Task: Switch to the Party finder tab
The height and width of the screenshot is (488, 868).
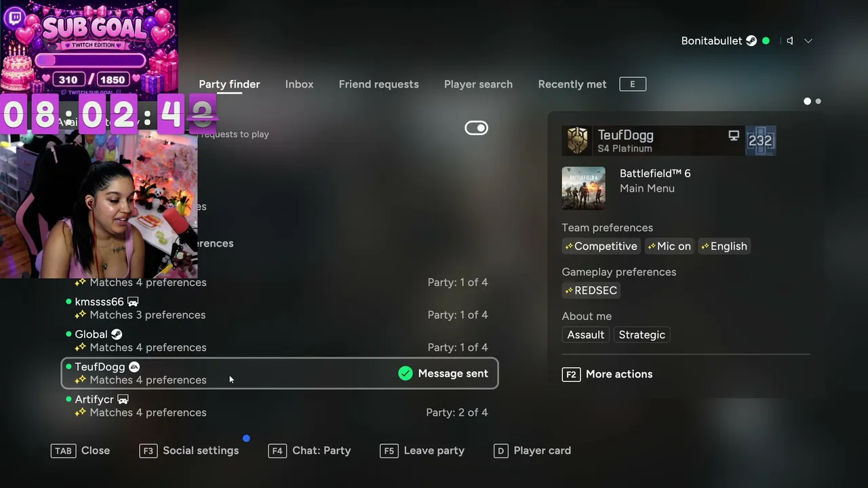Action: (229, 84)
